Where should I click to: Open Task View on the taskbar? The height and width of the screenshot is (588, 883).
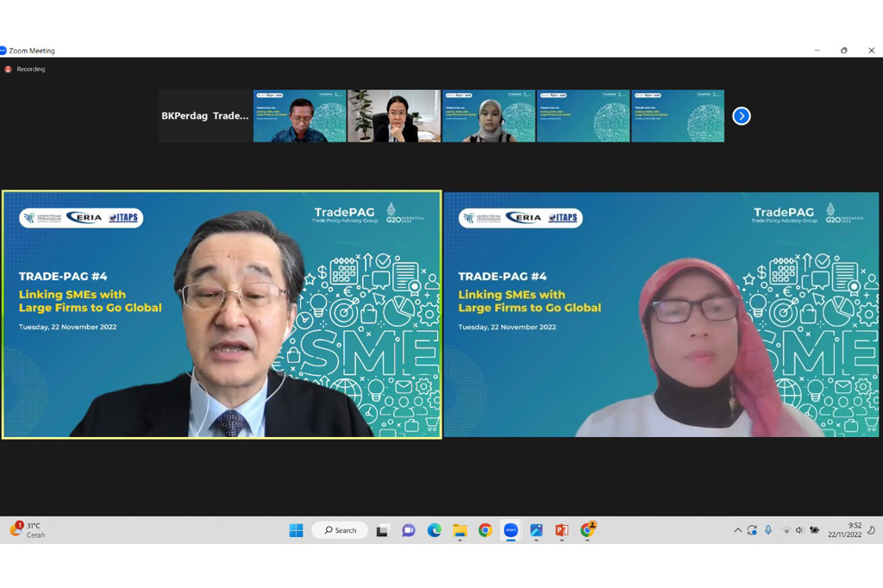pos(382,530)
